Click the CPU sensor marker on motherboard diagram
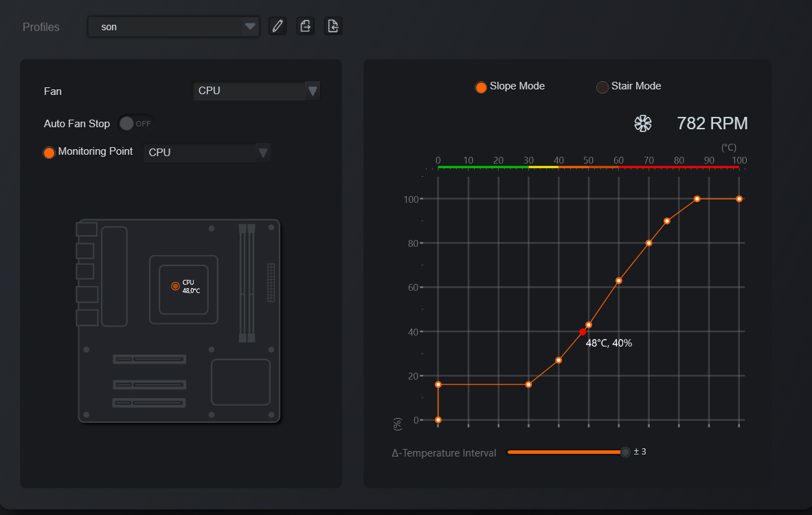812x515 pixels. [175, 286]
